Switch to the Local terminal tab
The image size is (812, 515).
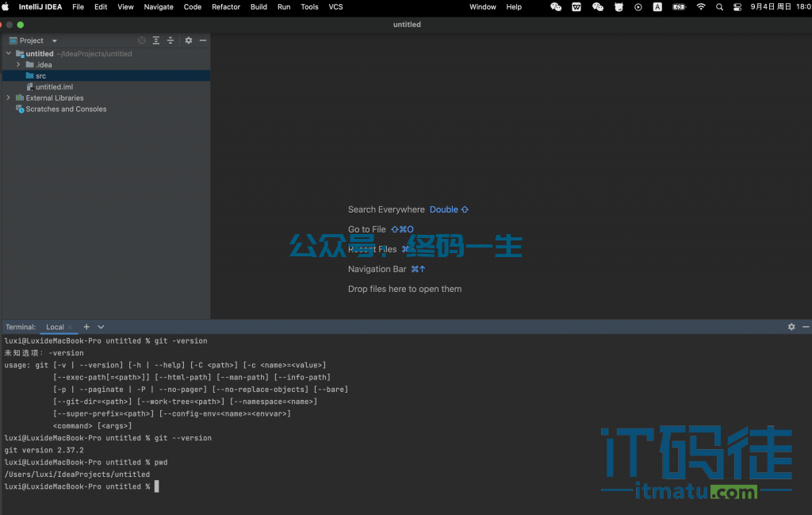click(x=55, y=327)
